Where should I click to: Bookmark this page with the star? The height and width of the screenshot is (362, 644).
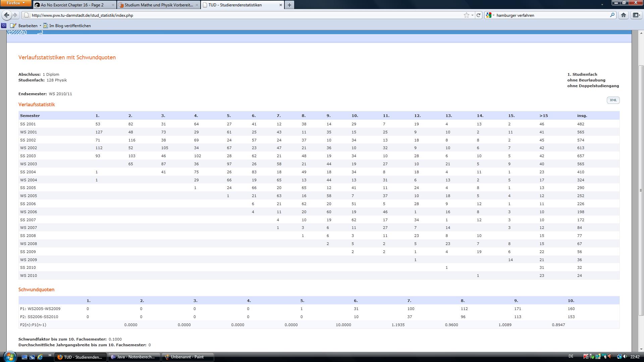click(x=466, y=15)
